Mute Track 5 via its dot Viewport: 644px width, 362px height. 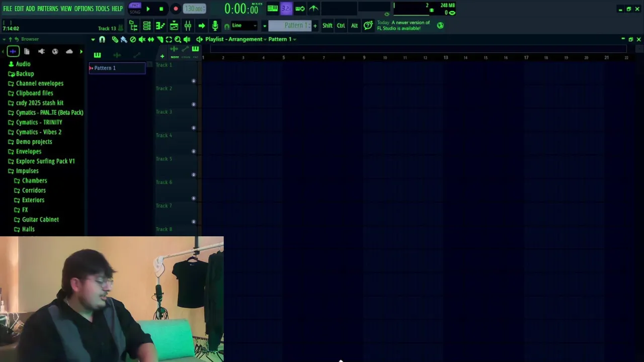tap(193, 175)
